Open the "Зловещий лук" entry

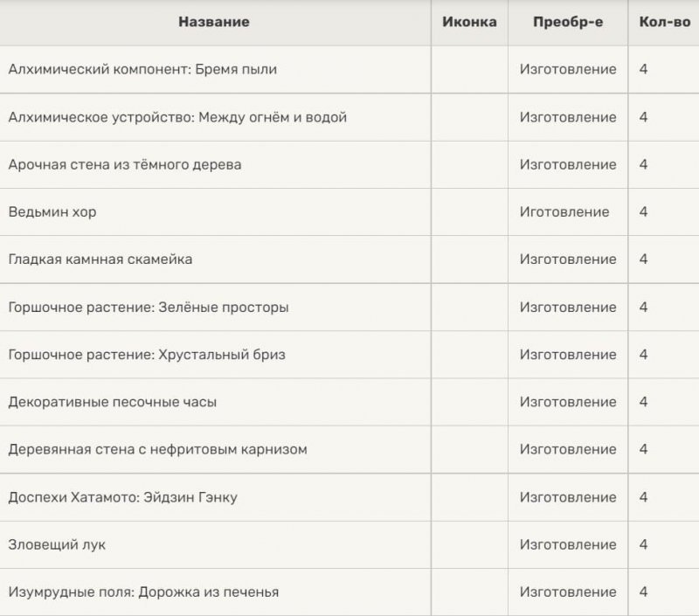click(x=57, y=544)
